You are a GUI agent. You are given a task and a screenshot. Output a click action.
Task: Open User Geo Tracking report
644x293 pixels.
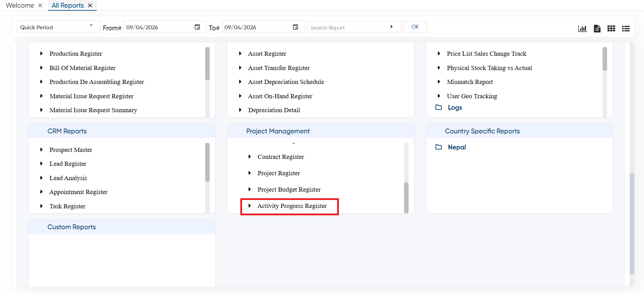(x=472, y=96)
